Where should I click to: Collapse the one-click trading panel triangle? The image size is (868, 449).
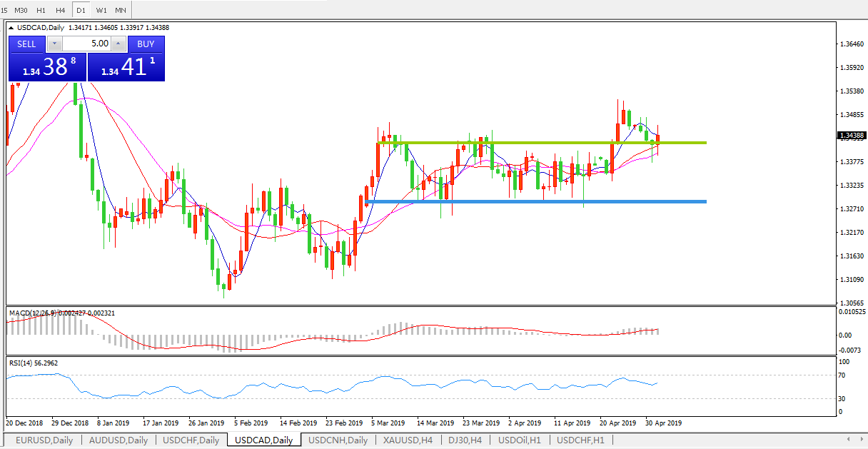(x=11, y=28)
